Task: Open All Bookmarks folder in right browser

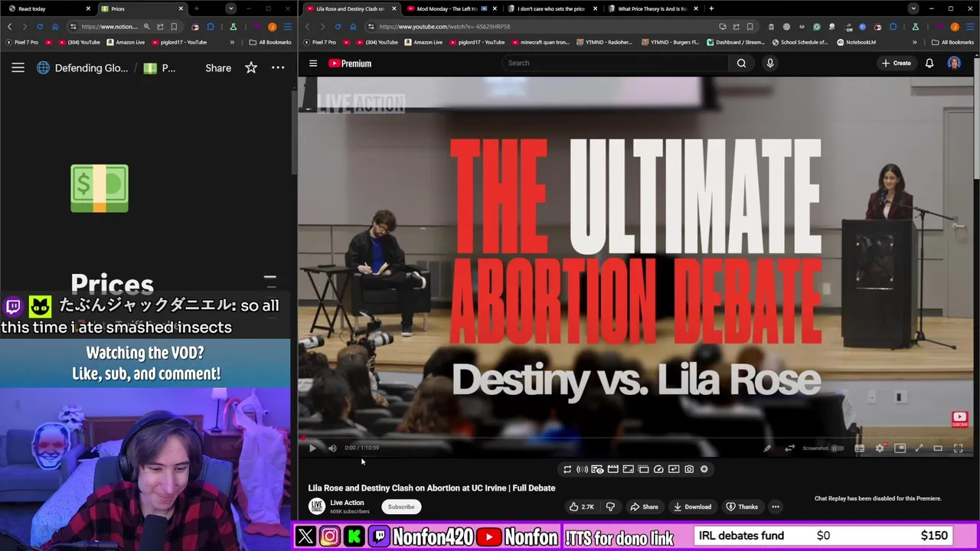Action: pyautogui.click(x=952, y=42)
